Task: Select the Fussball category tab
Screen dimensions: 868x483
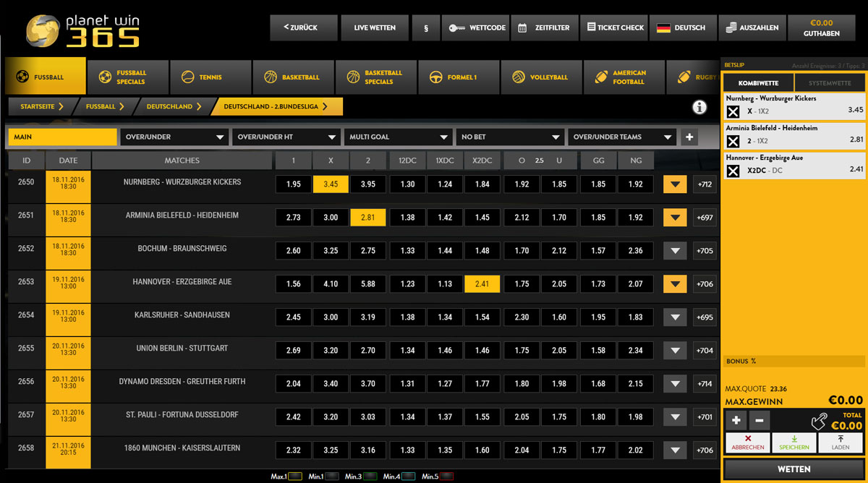Action: pos(46,77)
